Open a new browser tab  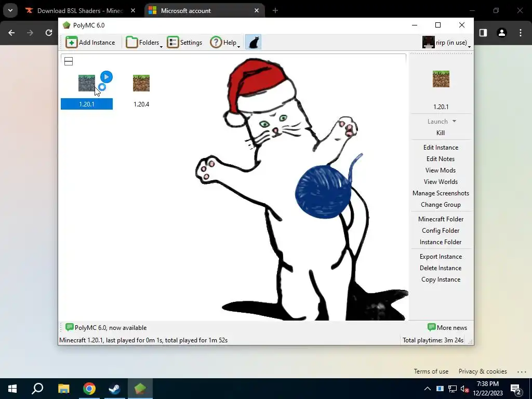275,11
